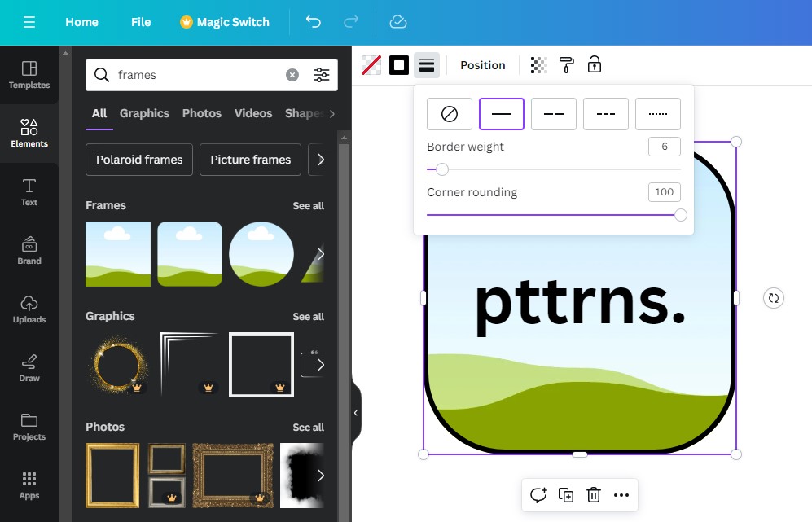The height and width of the screenshot is (522, 812).
Task: Switch to the All tab
Action: pos(99,113)
